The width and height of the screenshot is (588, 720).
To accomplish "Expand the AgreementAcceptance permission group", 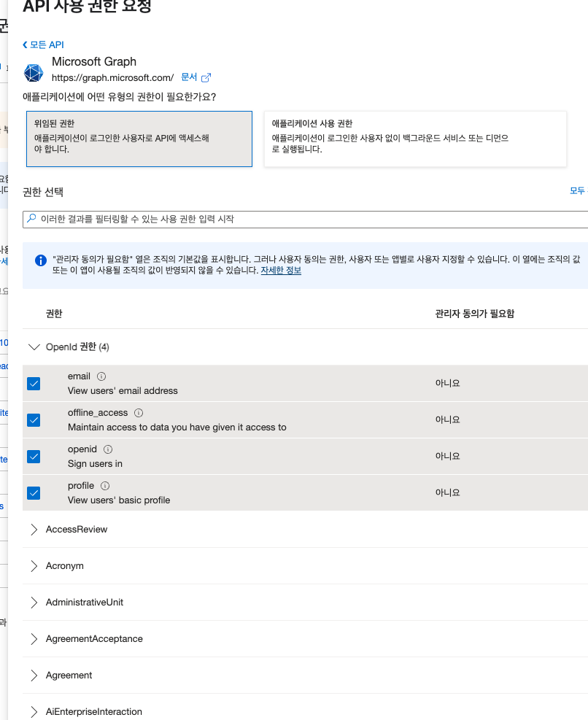I will pos(34,639).
